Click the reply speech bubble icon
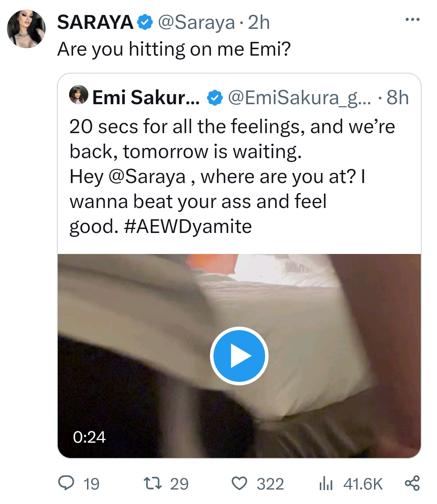 coord(66,483)
